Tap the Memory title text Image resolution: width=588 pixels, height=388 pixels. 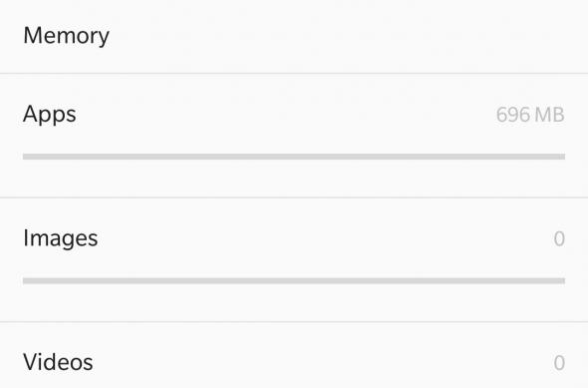[67, 36]
